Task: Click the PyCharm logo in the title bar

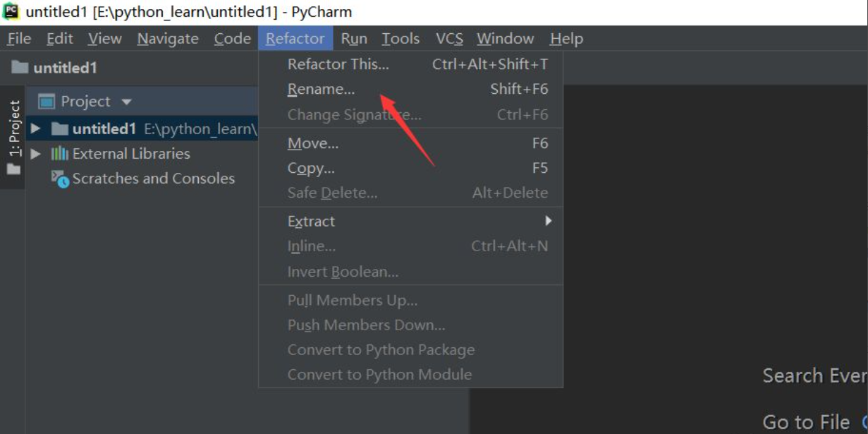Action: [10, 9]
